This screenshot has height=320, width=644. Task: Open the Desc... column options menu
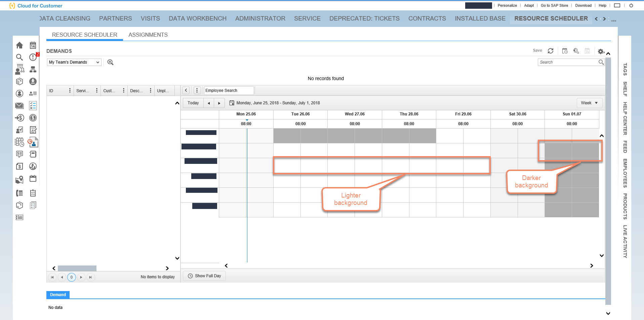[151, 91]
